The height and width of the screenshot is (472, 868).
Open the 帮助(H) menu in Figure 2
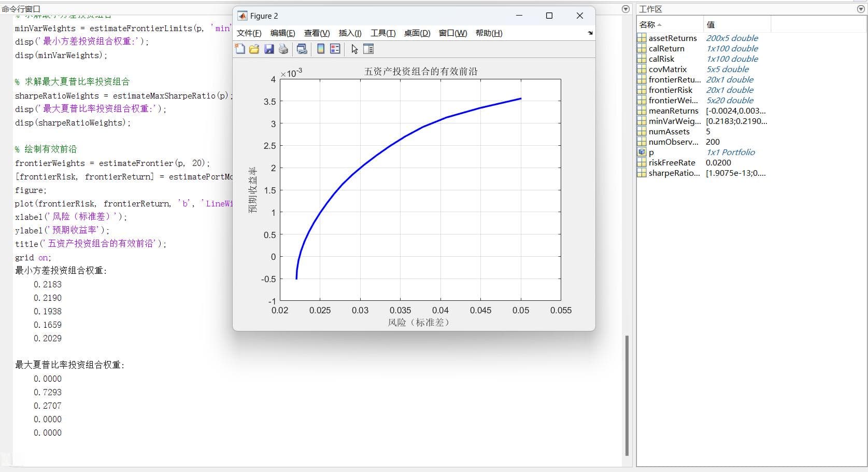pos(489,33)
